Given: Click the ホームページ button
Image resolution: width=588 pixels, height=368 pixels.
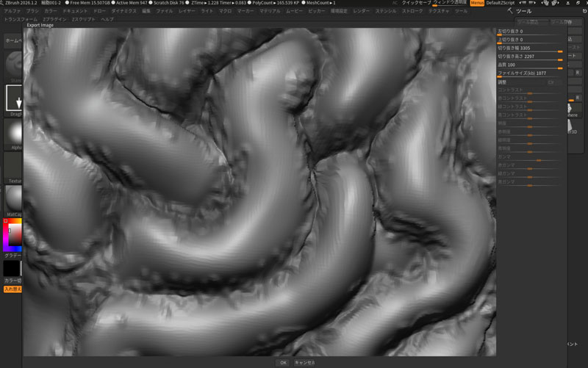Looking at the screenshot, I should (x=13, y=40).
